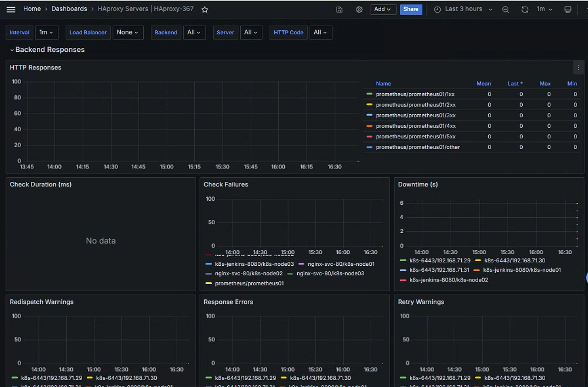Click the save dashboard icon
Viewport: 588px width, 387px height.
click(339, 9)
